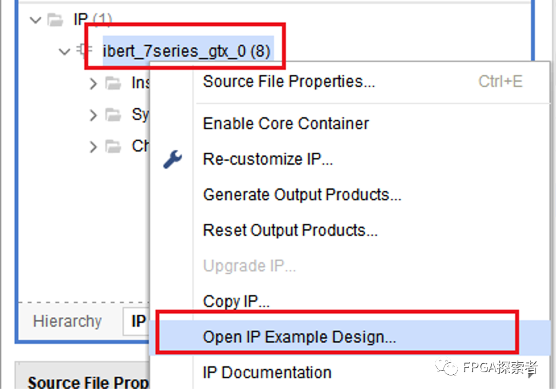
Task: Collapse the IP (1) tree node
Action: pos(36,20)
